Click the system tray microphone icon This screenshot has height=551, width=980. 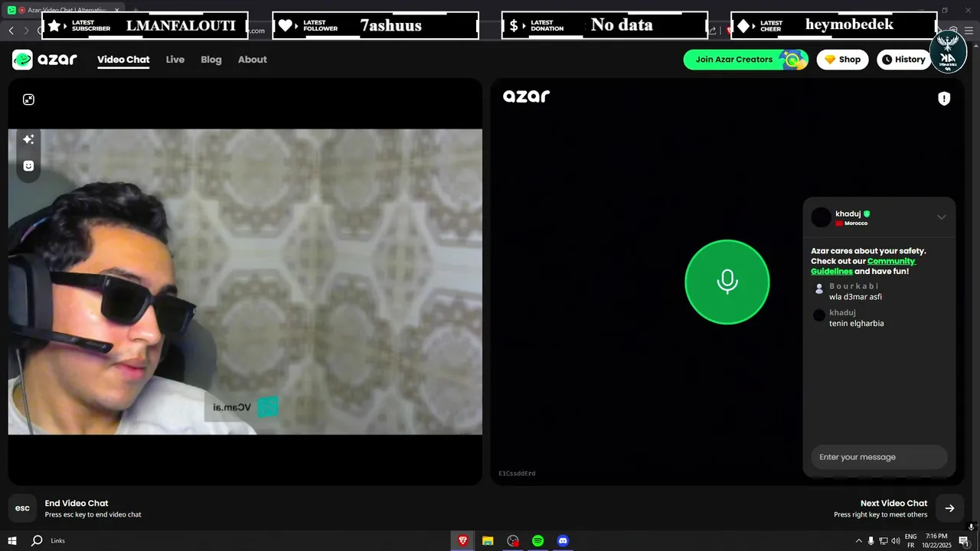871,541
